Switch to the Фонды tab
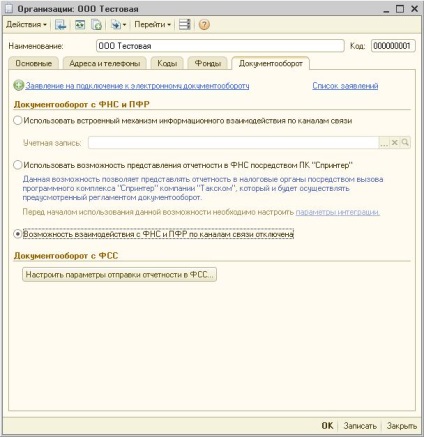The height and width of the screenshot is (437, 424). coord(208,63)
